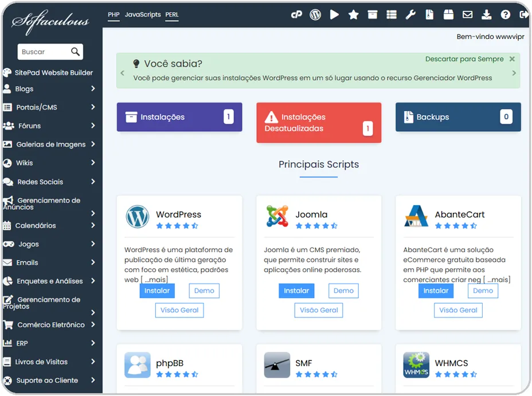Expand the Galerias de Imagens category
The image size is (532, 396).
tap(49, 144)
